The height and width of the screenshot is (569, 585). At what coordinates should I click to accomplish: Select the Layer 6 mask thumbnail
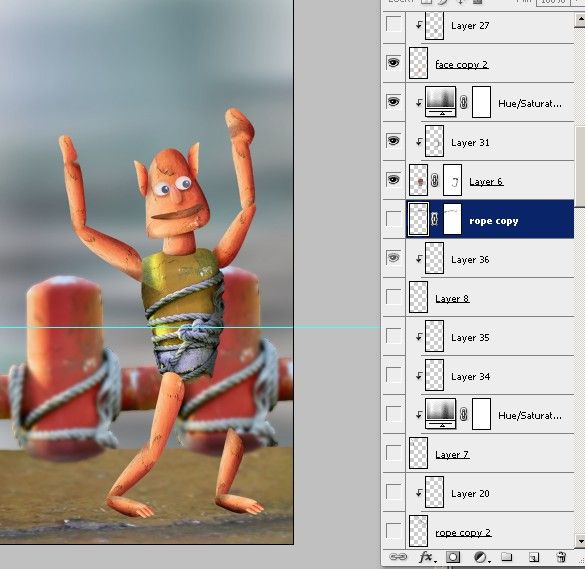452,180
